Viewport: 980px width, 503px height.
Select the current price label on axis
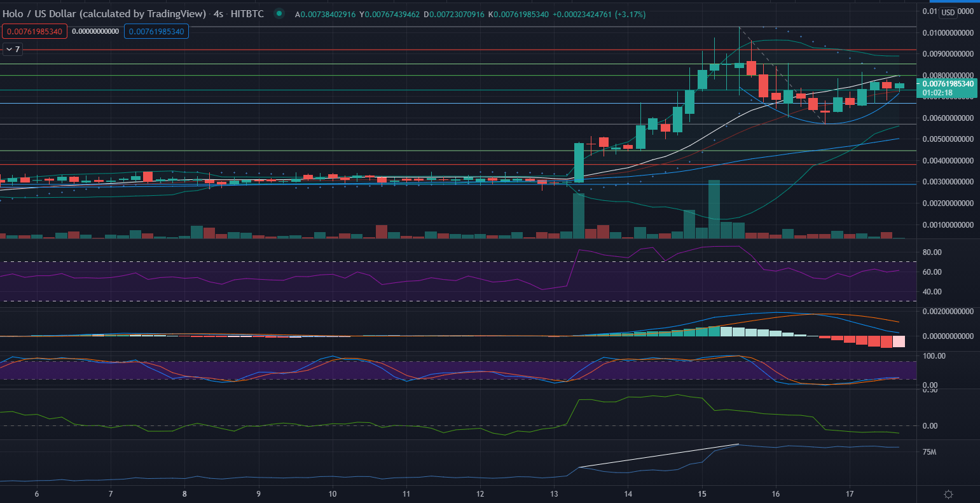click(948, 83)
